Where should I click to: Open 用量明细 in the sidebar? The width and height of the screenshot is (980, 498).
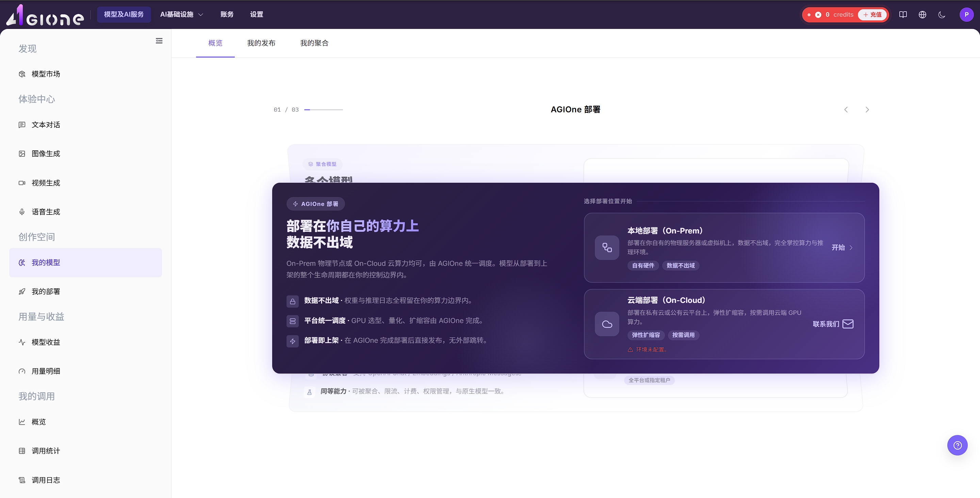click(x=86, y=371)
